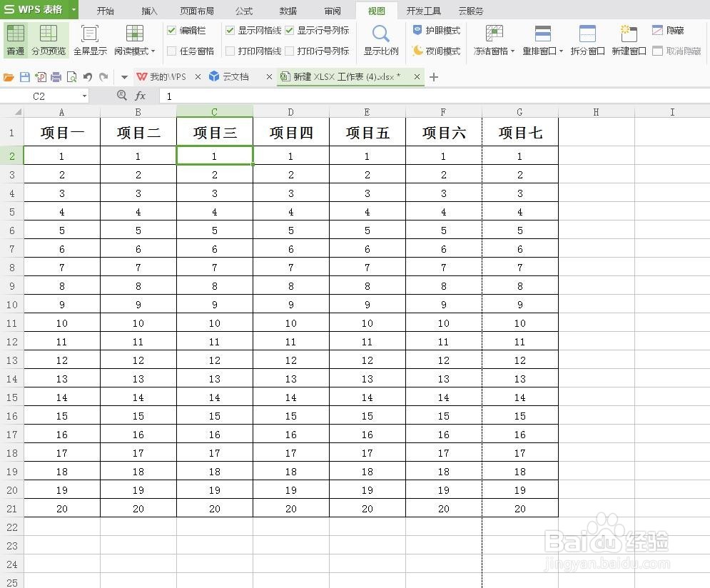Create a new window (新建窗口)
This screenshot has height=588, width=710.
click(629, 40)
